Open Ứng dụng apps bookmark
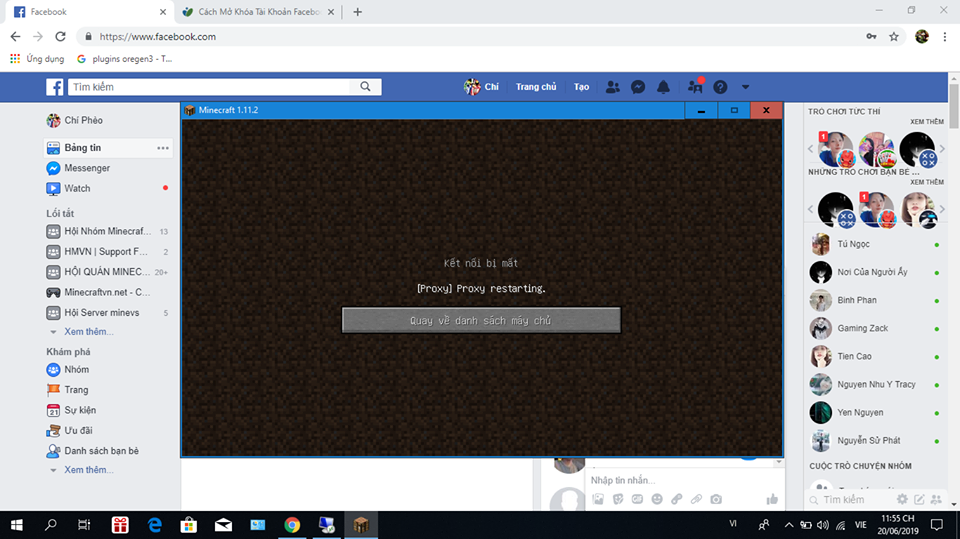The image size is (960, 539). tap(37, 59)
